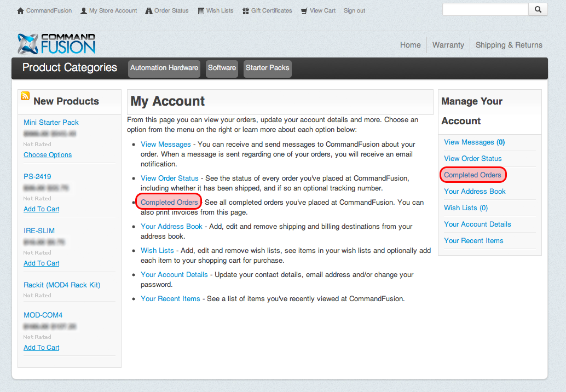Open the Automation Hardware category

coord(164,68)
